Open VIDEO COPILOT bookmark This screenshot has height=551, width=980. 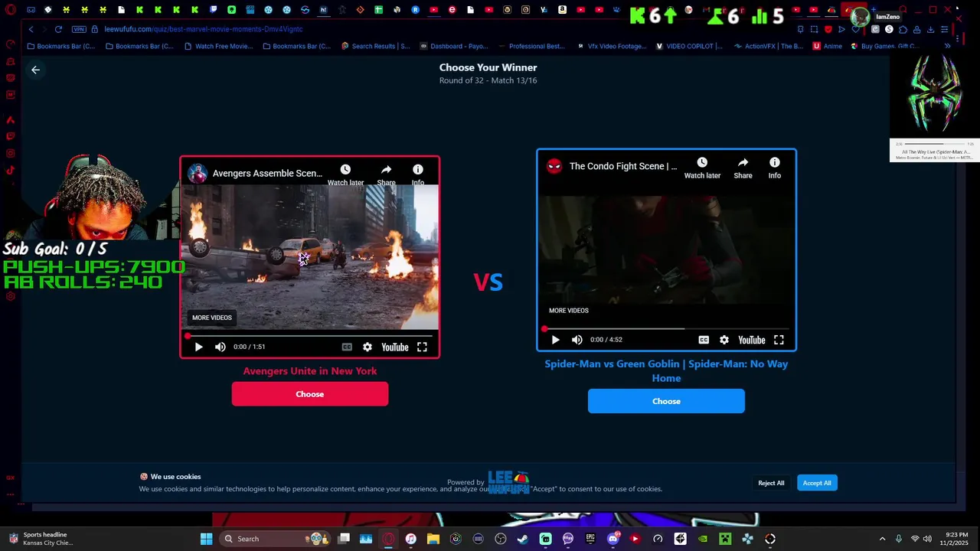(x=689, y=46)
